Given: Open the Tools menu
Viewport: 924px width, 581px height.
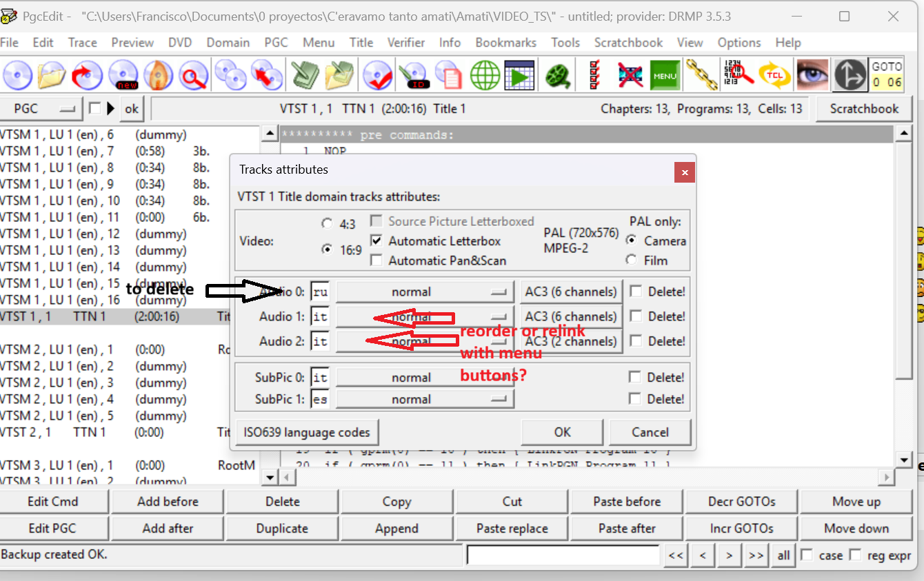Looking at the screenshot, I should (565, 43).
